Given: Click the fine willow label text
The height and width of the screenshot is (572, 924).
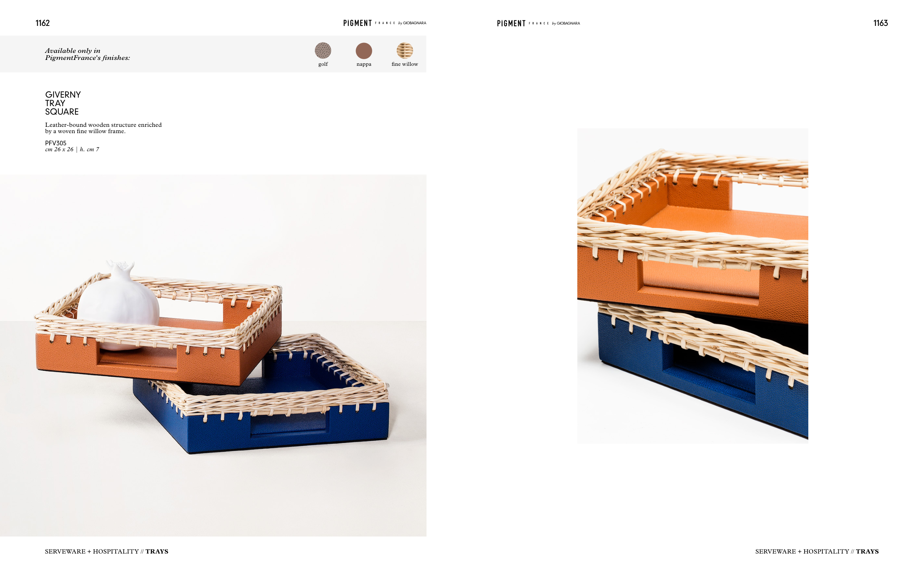Looking at the screenshot, I should click(405, 64).
